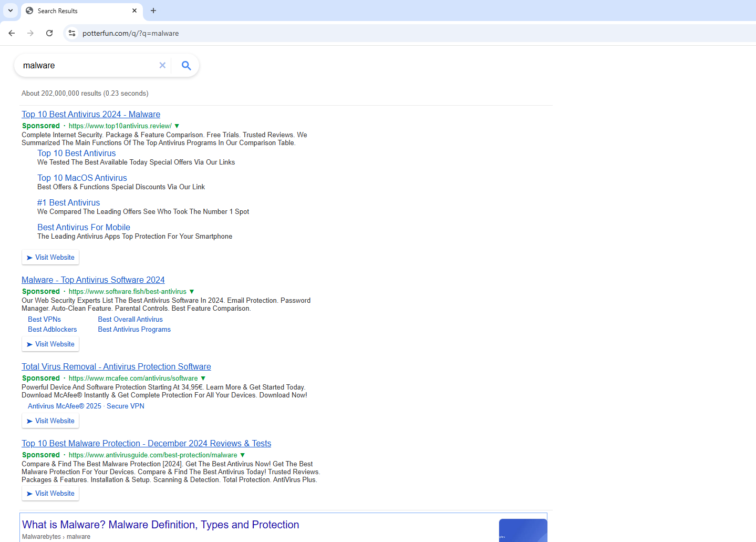
Task: Click the antivirusguide.com green URL
Action: click(x=153, y=455)
